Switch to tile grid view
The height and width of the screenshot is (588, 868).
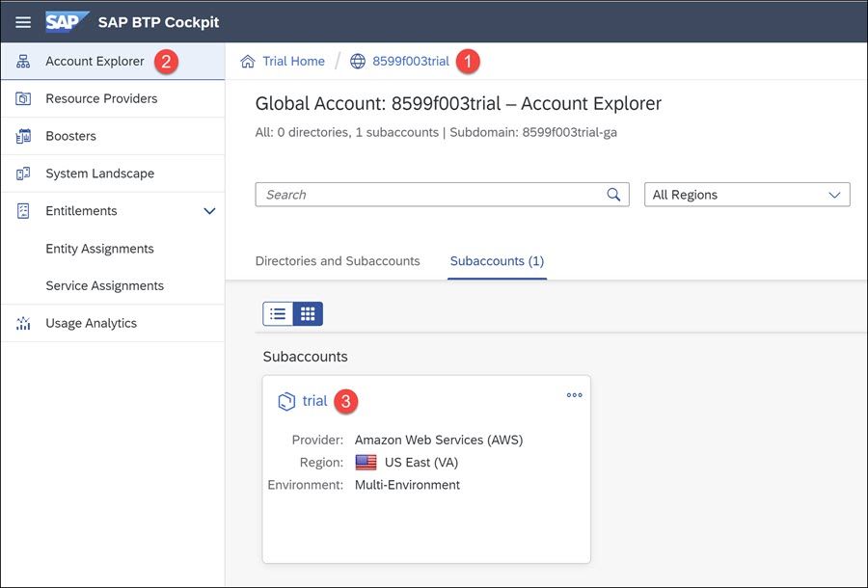pos(308,314)
